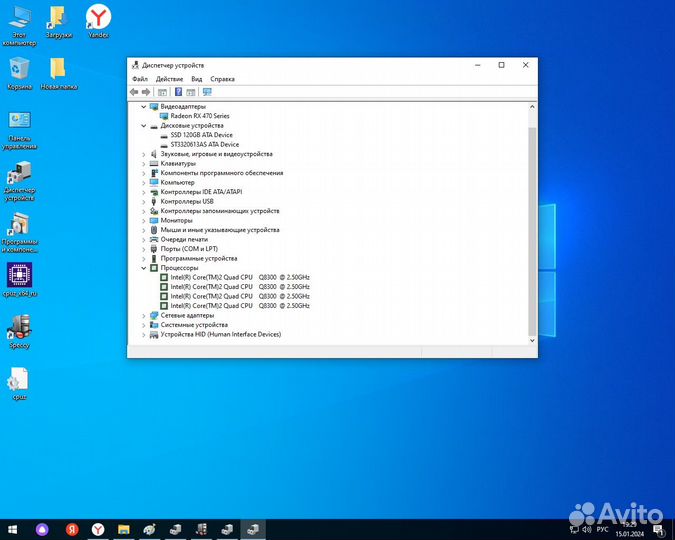Open Yandex Browser from taskbar
The height and width of the screenshot is (540, 675).
point(98,529)
